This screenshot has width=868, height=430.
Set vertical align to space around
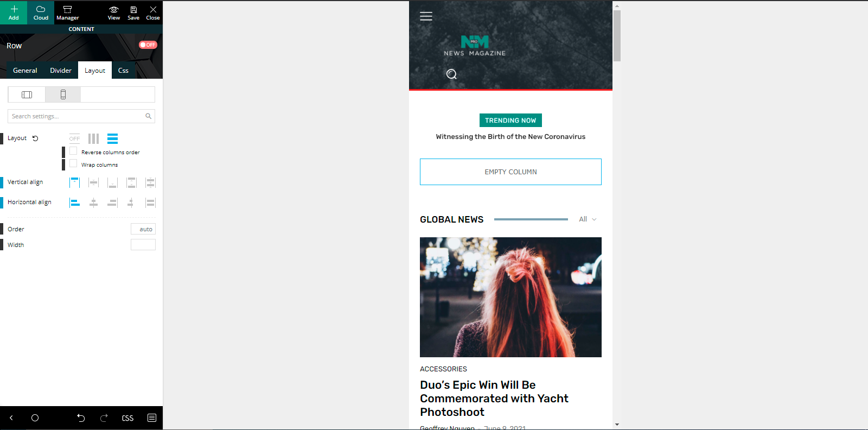tap(150, 182)
